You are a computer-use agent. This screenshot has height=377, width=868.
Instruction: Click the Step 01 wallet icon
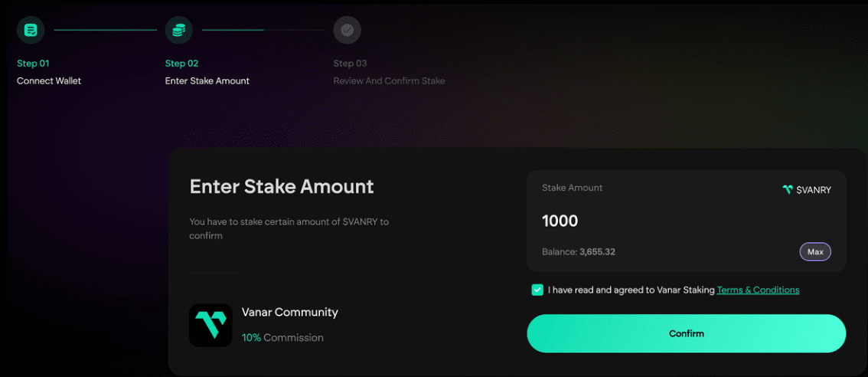31,30
